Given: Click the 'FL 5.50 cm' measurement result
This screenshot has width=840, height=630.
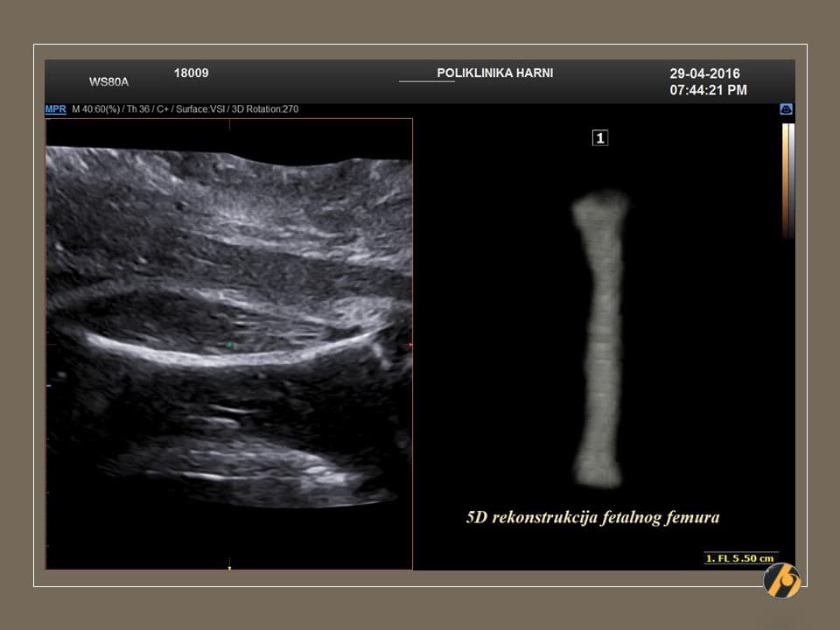Looking at the screenshot, I should point(741,558).
